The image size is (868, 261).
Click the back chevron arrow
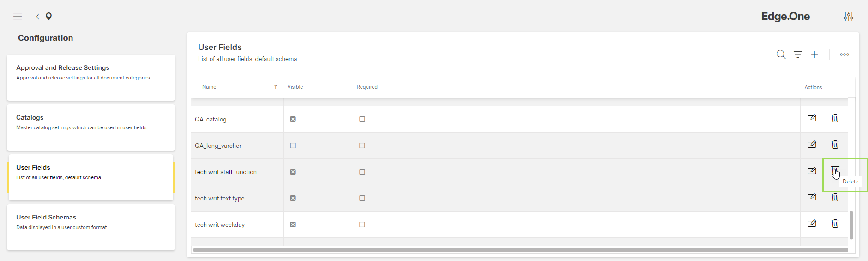click(38, 17)
